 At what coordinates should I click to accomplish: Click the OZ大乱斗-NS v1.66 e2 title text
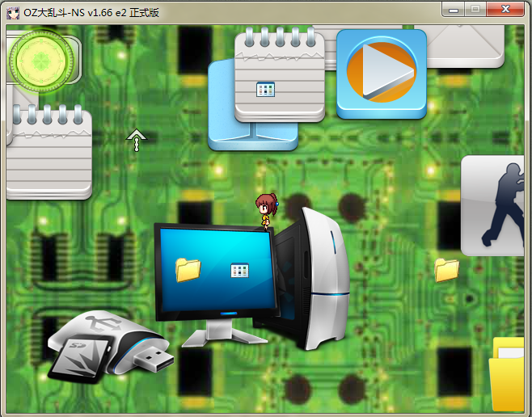[91, 13]
